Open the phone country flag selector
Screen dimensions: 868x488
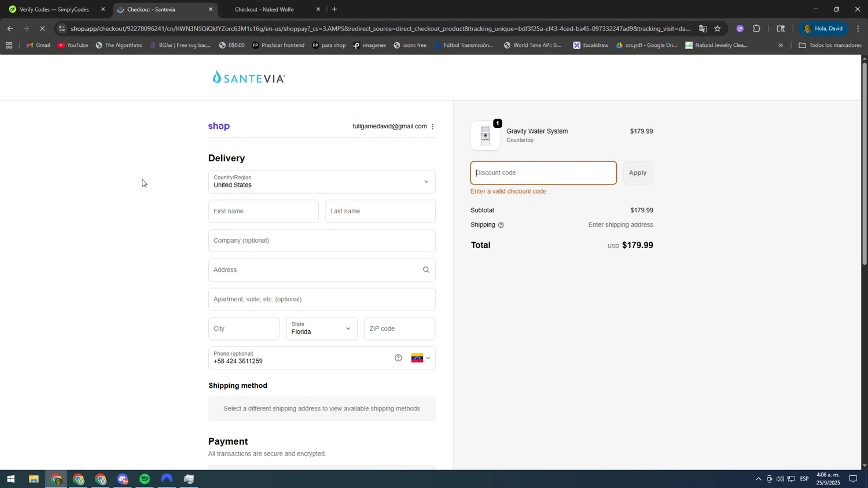pyautogui.click(x=421, y=358)
